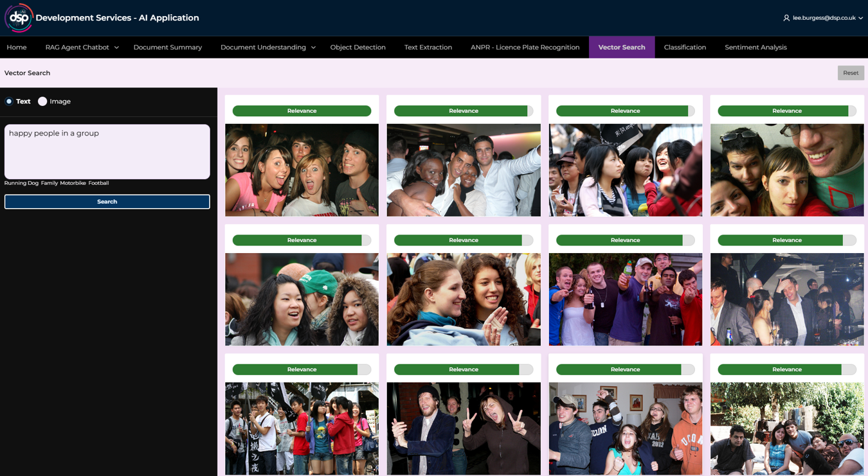
Task: Open the first result image thumbnail
Action: point(302,170)
